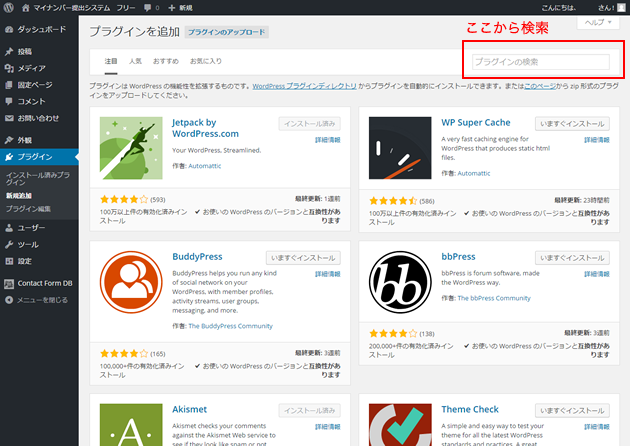Open インストール済みプラグイン submenu item
This screenshot has height=446, width=630.
pos(38,178)
